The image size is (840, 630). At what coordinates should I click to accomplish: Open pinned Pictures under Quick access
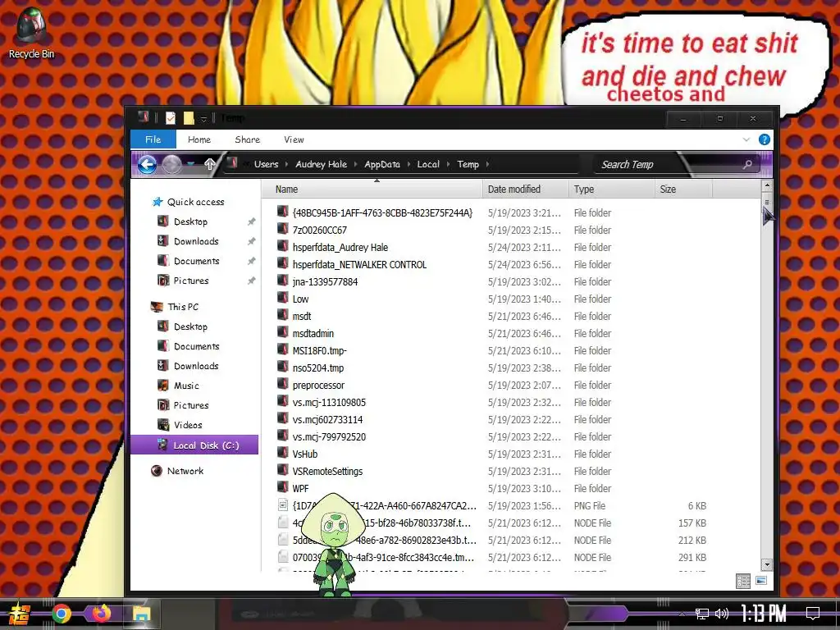click(x=190, y=281)
